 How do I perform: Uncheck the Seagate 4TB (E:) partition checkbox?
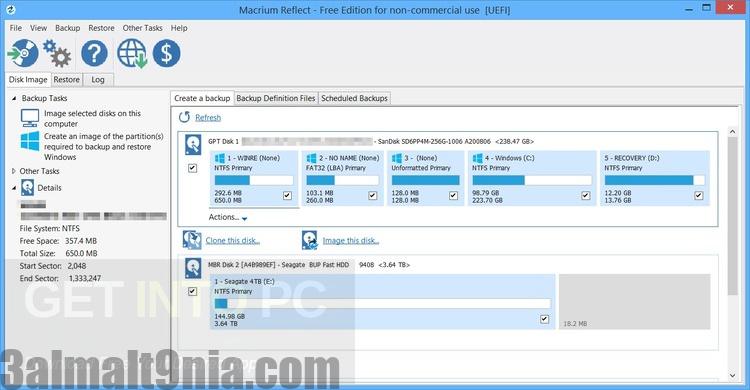tap(544, 319)
